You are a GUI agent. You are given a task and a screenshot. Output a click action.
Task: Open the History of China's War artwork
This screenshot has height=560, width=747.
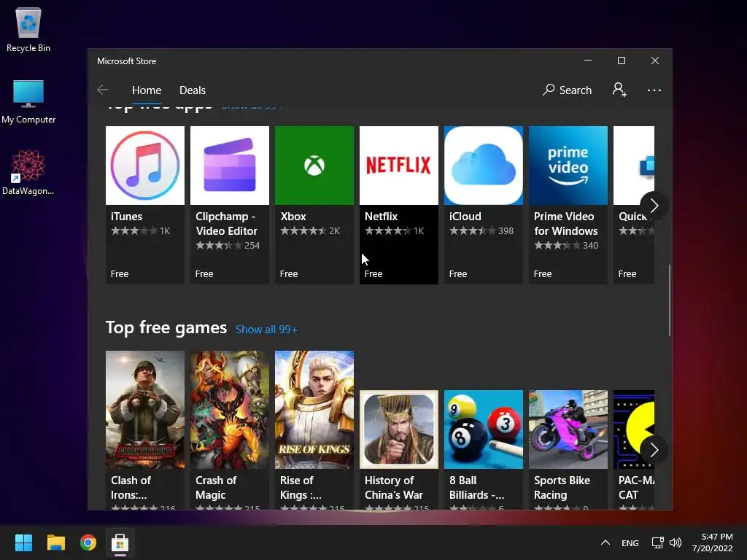tap(399, 429)
